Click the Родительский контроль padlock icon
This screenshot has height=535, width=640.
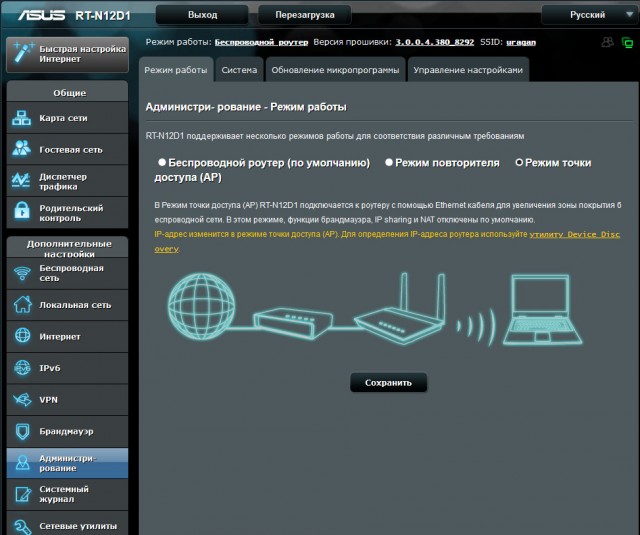(22, 211)
